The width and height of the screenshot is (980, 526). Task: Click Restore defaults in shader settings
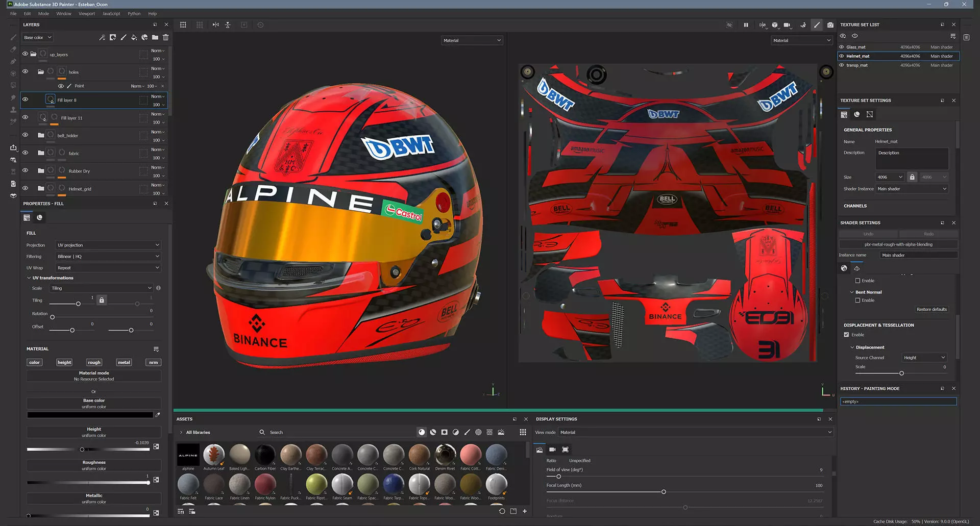click(932, 309)
